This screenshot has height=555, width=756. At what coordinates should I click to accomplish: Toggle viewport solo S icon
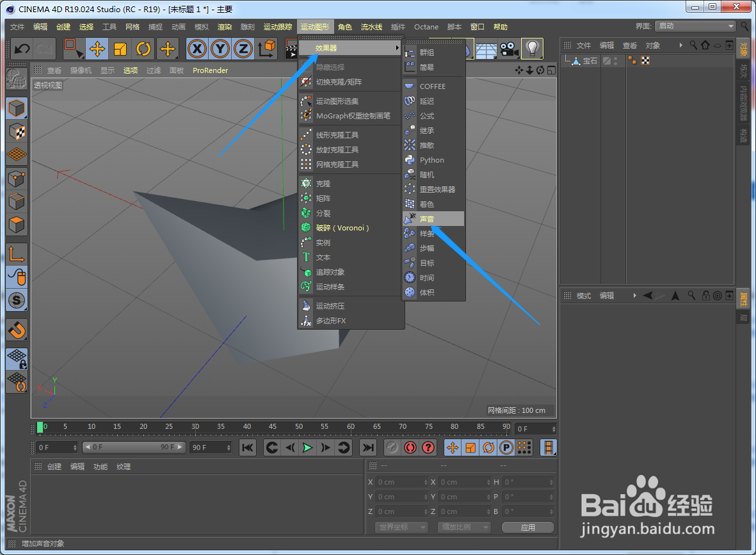click(x=17, y=300)
